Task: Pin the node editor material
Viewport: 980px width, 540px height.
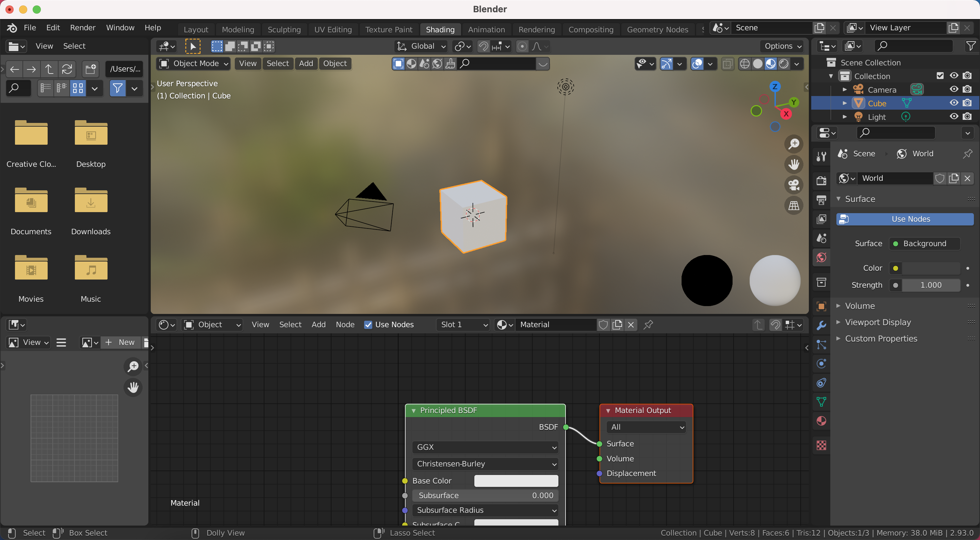Action: pos(648,324)
